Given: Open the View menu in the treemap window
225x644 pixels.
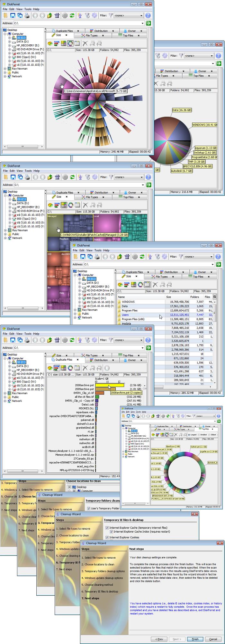Looking at the screenshot, I should coord(20,171).
